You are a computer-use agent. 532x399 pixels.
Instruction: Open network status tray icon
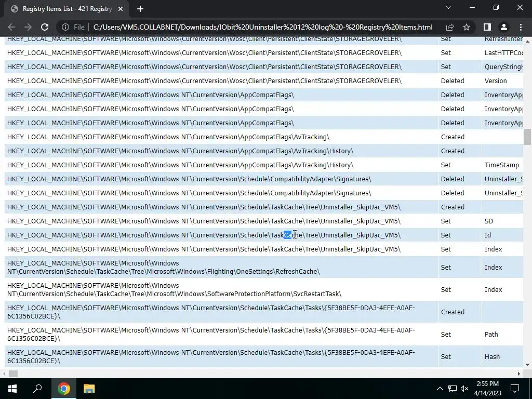453,389
